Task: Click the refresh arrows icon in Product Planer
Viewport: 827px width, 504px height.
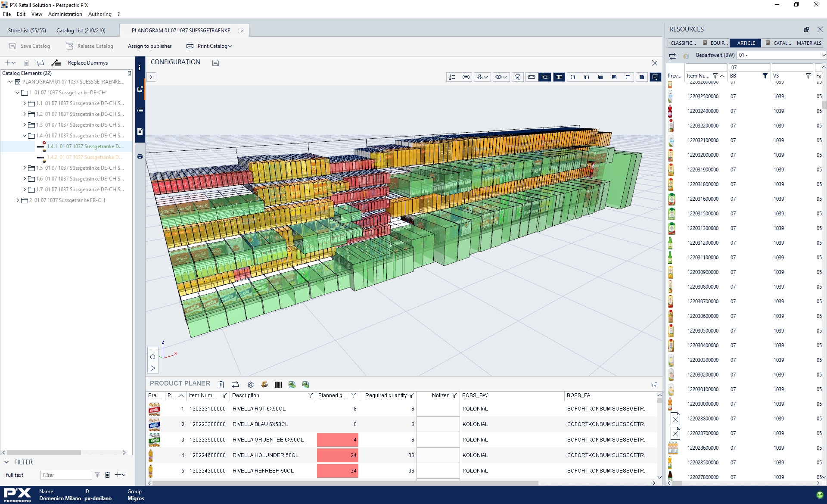Action: 235,385
